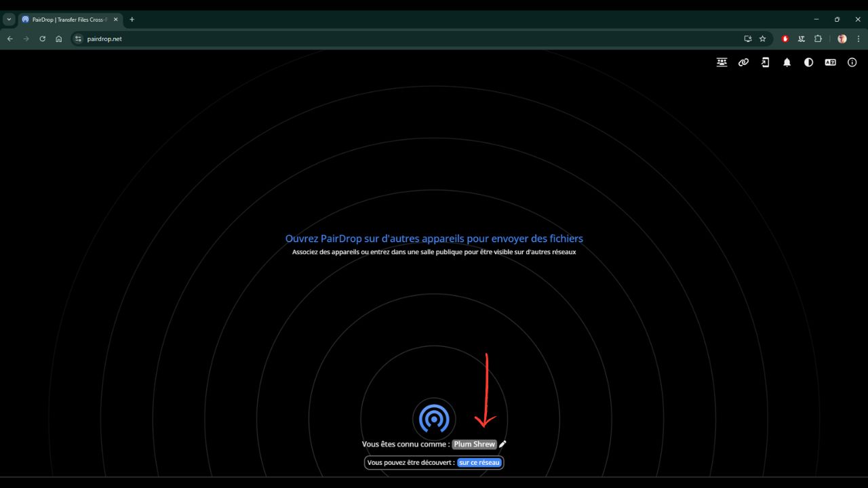This screenshot has height=488, width=868.
Task: Click the 'sur ce réseau' badge
Action: tap(479, 463)
